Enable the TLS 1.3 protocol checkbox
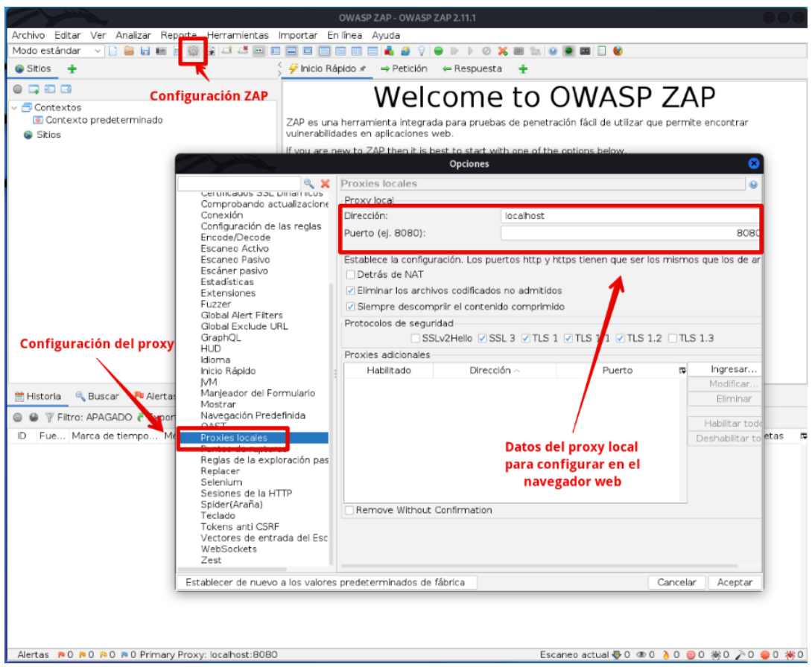Screen dimensions: 812x667 (673, 339)
